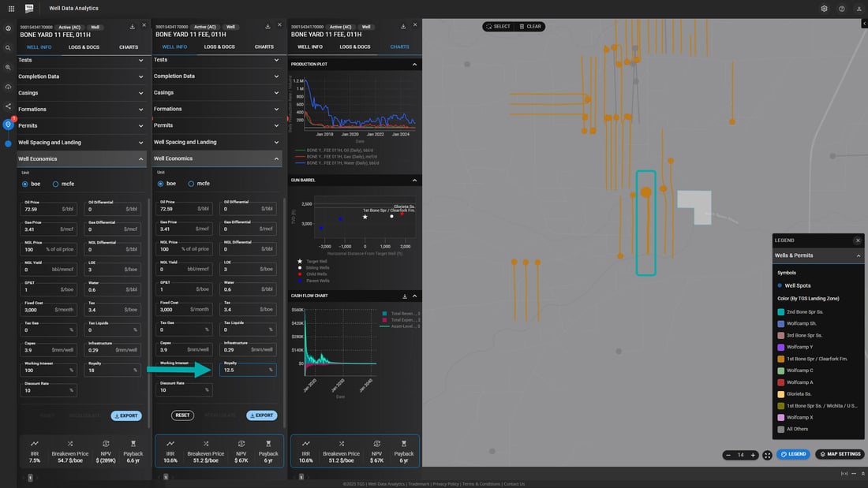Switch to Logs & Docs tab in first panel

pos(84,47)
